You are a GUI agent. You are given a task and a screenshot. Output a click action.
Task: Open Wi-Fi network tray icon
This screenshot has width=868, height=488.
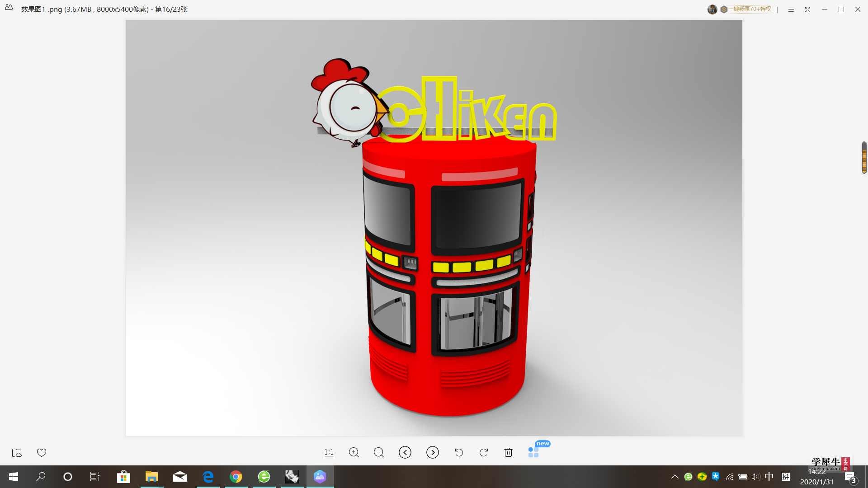729,477
